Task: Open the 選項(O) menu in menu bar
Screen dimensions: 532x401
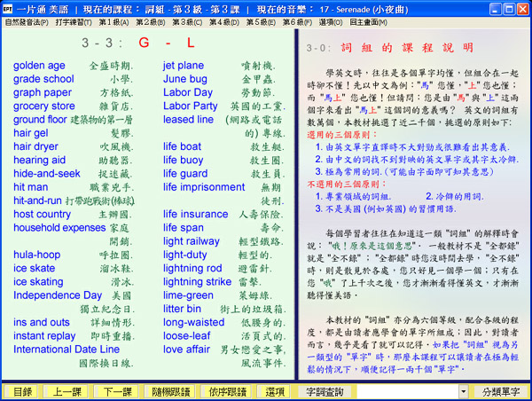Action: tap(355, 21)
